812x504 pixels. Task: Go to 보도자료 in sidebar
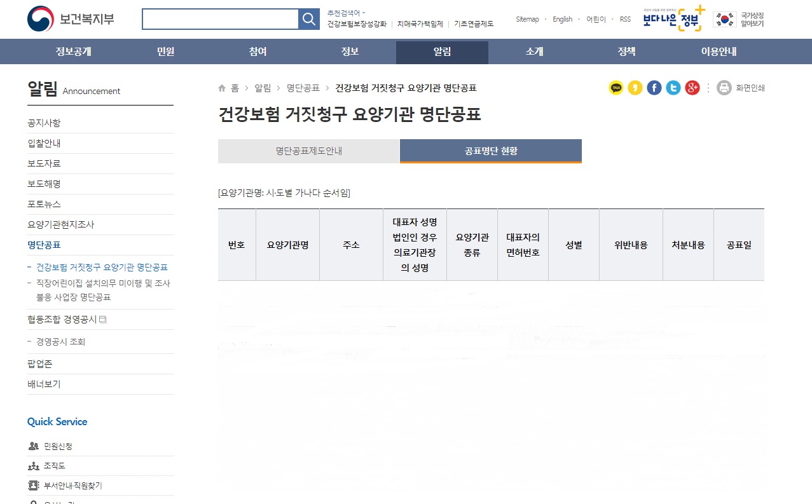tap(44, 163)
